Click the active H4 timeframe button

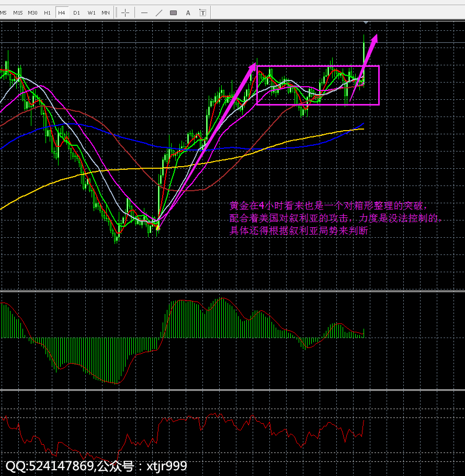[62, 13]
